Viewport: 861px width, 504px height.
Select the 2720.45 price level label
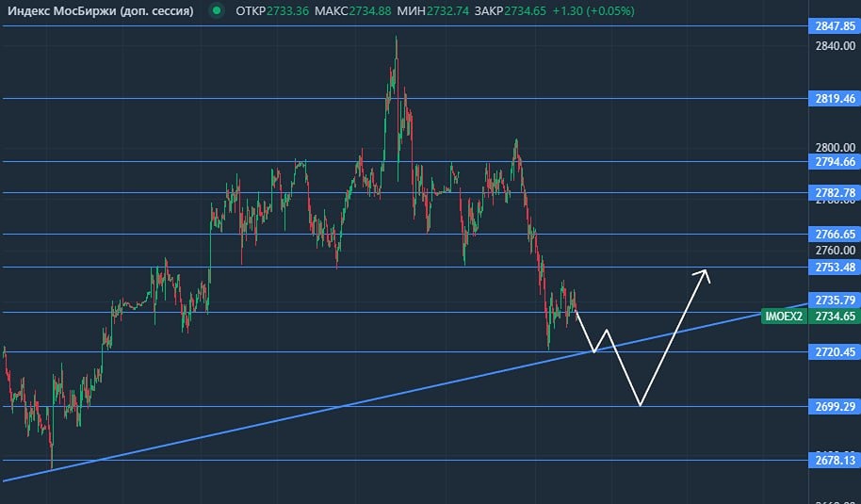click(x=835, y=352)
